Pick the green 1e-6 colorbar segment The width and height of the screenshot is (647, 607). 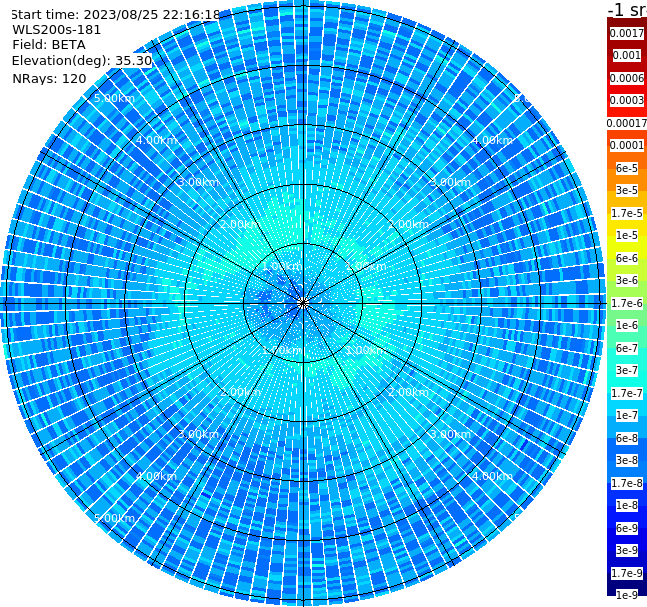(627, 326)
